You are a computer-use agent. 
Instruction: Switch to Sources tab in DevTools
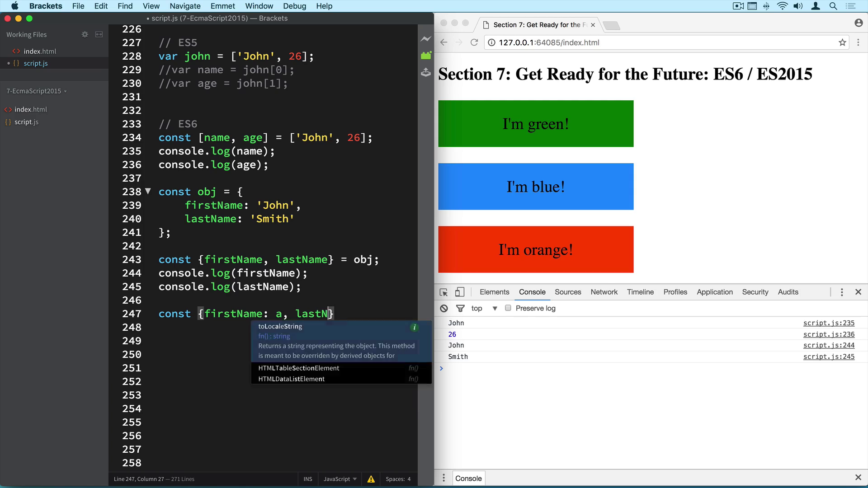(x=568, y=292)
